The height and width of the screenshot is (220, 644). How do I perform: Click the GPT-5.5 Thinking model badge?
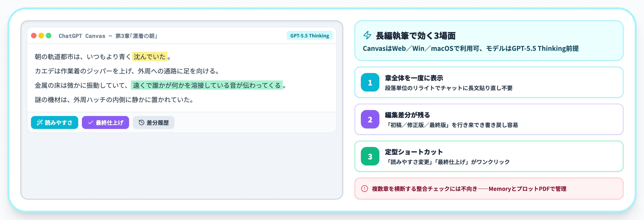tap(310, 36)
